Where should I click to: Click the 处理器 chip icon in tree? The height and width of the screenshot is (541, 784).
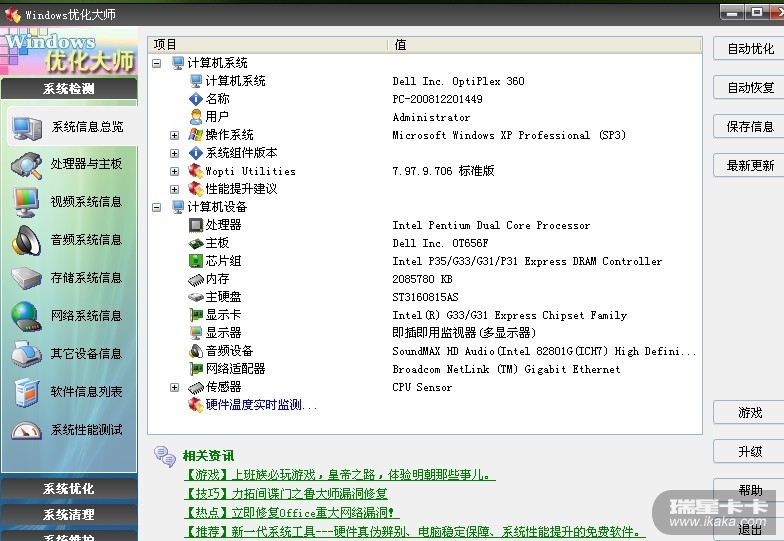196,226
